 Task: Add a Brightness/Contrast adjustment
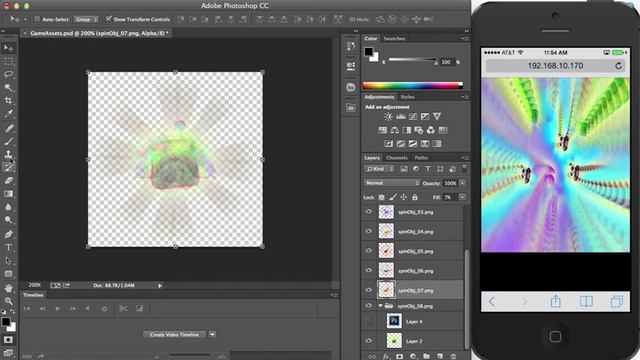coord(388,117)
